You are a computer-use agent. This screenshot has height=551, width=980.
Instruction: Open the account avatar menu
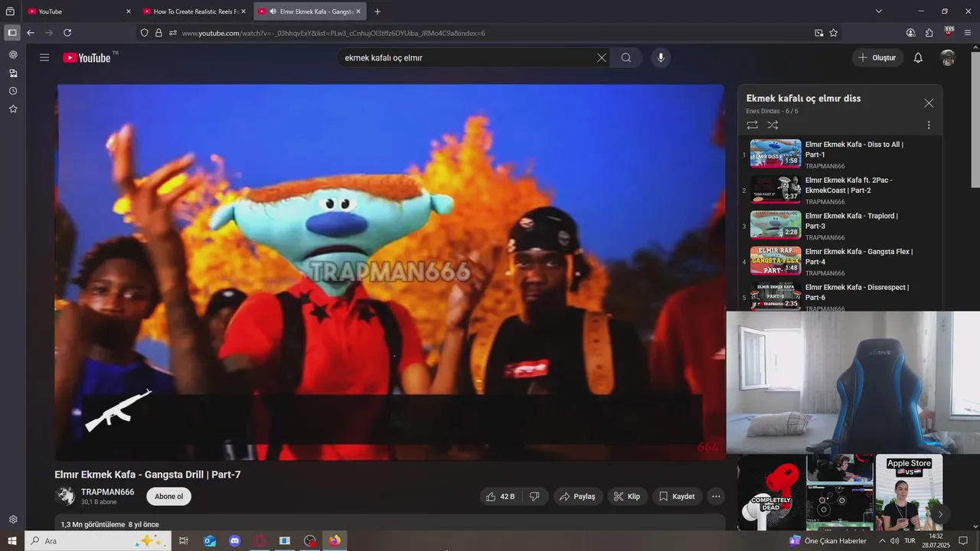pos(948,57)
